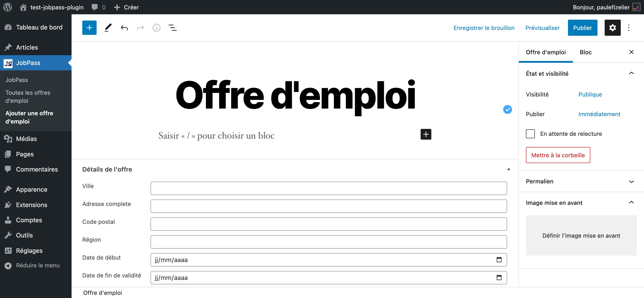Open calendar picker for Date de début
Screen dimensions: 644x298
coord(499,260)
